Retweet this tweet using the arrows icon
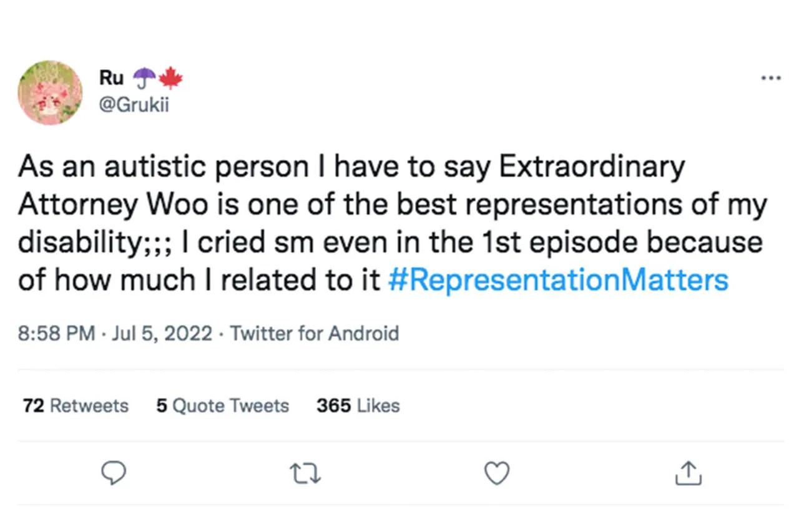The image size is (799, 532). pos(306,473)
